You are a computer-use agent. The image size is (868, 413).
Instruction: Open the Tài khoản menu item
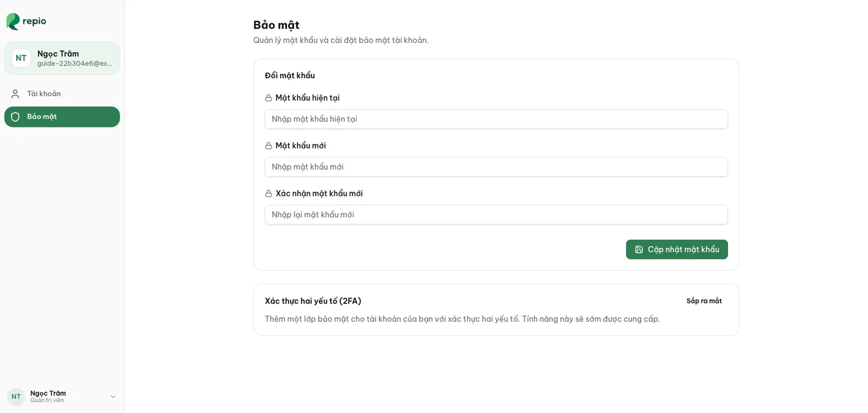62,94
